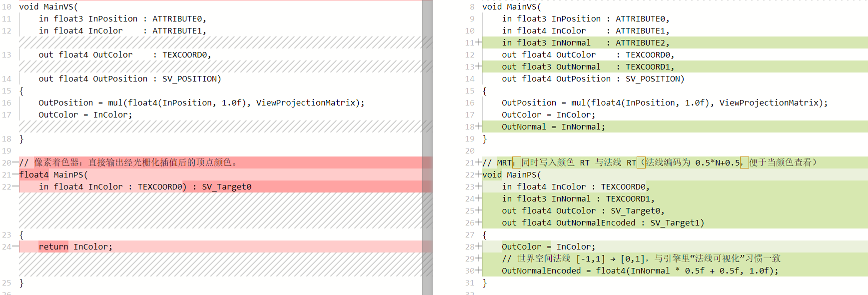Click 'in float3 InPosition : ATTRIBUTE0,' in right pane
The width and height of the screenshot is (868, 295).
(586, 18)
